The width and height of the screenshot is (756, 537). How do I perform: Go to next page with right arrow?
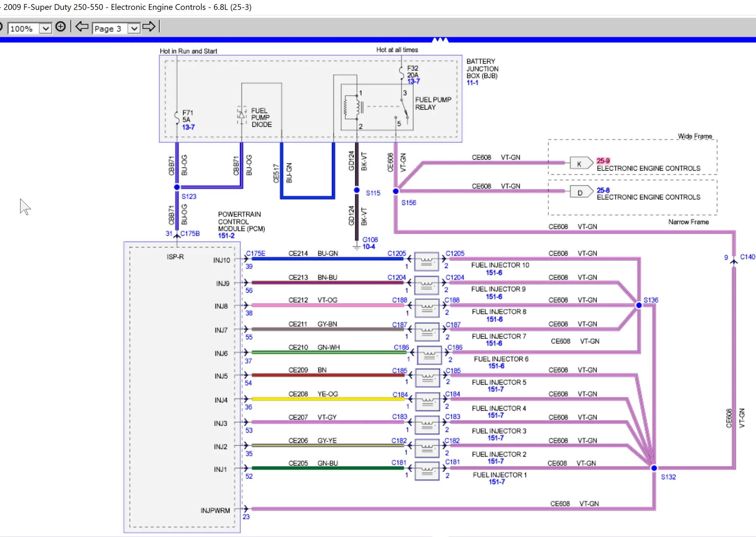(x=149, y=27)
